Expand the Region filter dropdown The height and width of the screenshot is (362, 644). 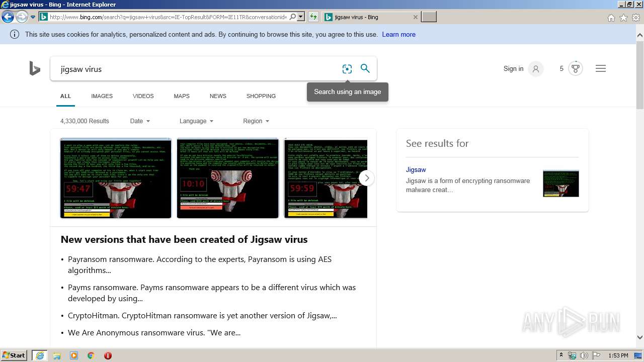tap(256, 121)
